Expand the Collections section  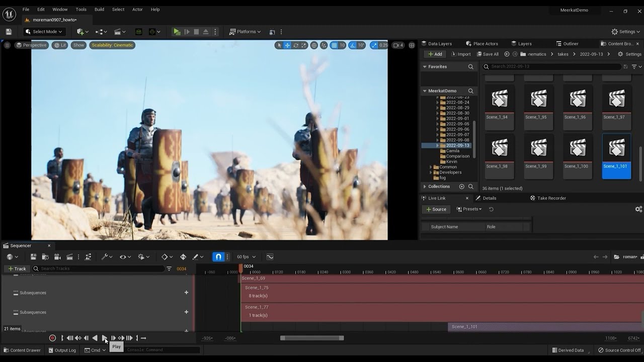tap(425, 187)
